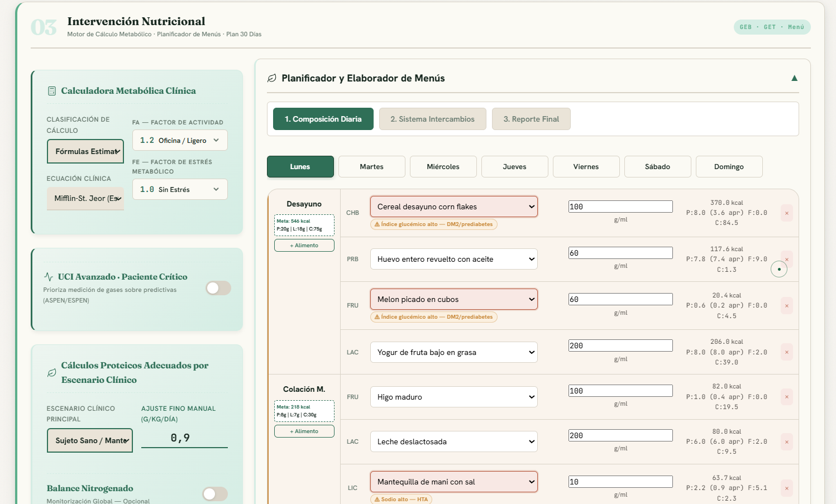
Task: Click the Mantequilla de mani quantity field
Action: 620,482
